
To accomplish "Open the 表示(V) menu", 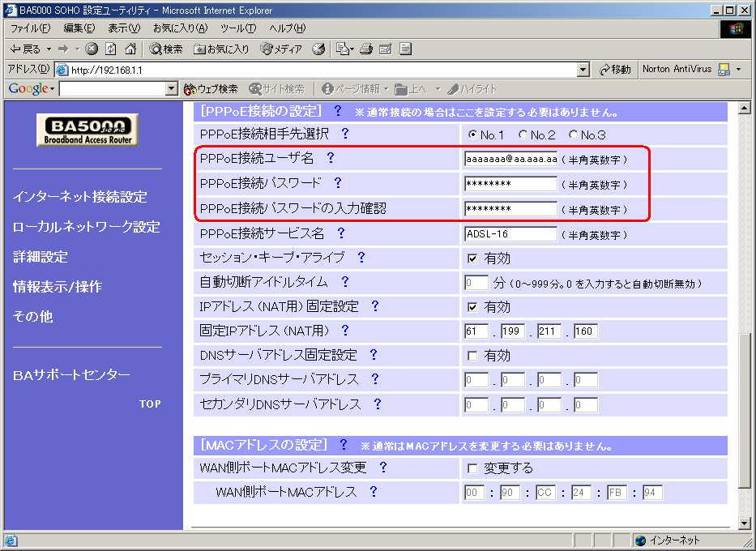I will [124, 28].
